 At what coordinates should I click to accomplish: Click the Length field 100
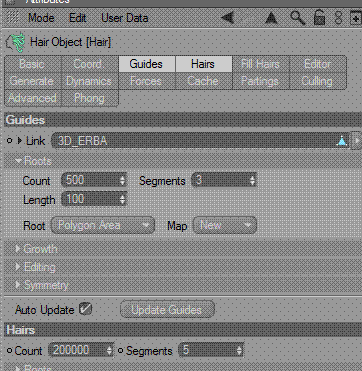pyautogui.click(x=90, y=199)
